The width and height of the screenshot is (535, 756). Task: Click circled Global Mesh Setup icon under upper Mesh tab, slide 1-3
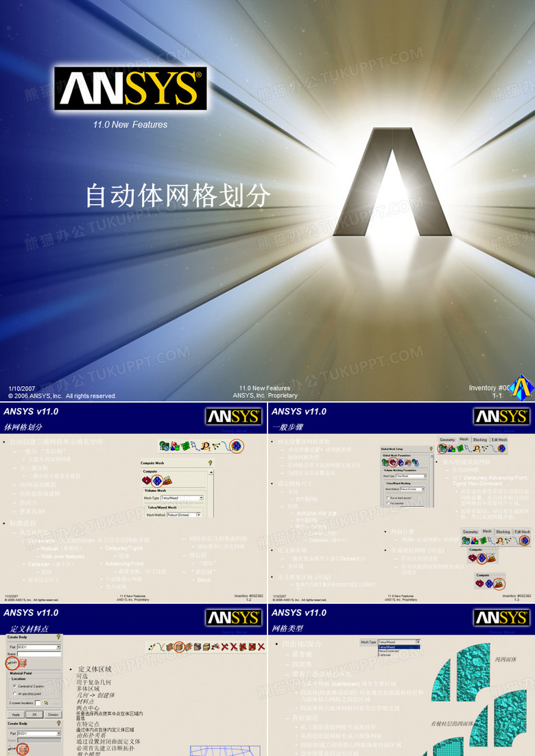click(442, 449)
